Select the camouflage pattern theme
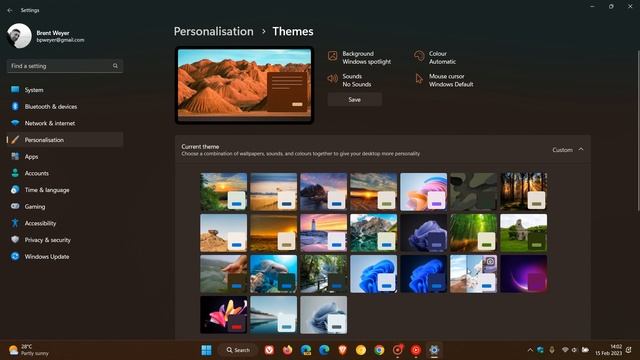This screenshot has width=640, height=360. (473, 191)
